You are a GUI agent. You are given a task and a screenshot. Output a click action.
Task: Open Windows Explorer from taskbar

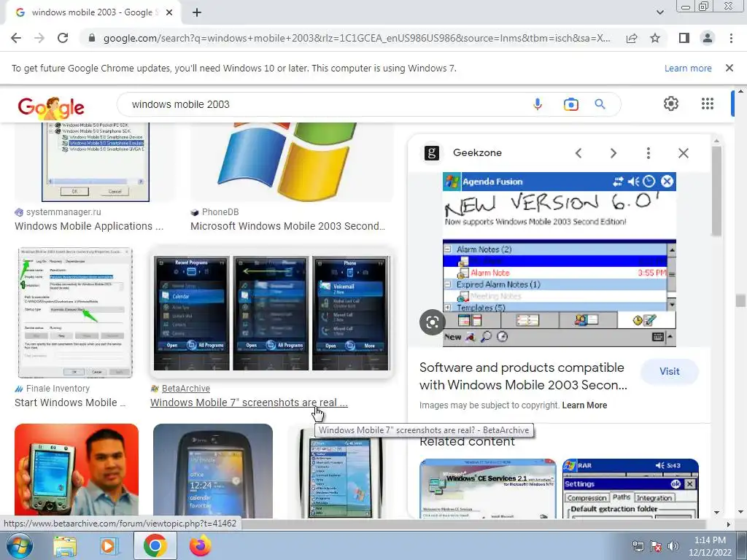pos(65,545)
